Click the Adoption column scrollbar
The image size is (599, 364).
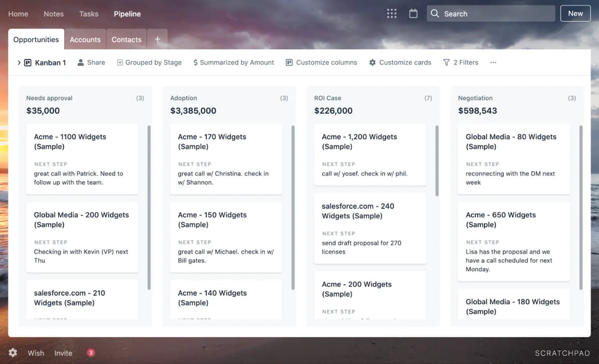point(293,207)
